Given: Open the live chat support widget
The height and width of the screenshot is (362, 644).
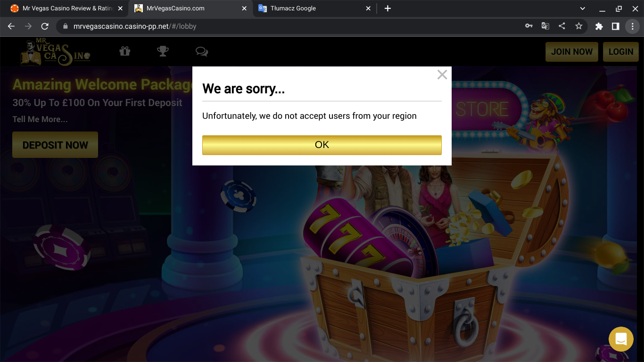Looking at the screenshot, I should pyautogui.click(x=621, y=339).
